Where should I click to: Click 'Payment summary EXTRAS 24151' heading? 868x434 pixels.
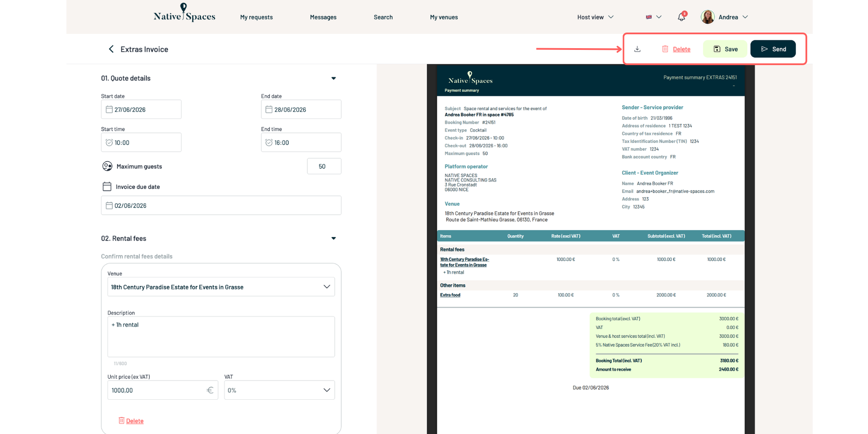click(700, 77)
